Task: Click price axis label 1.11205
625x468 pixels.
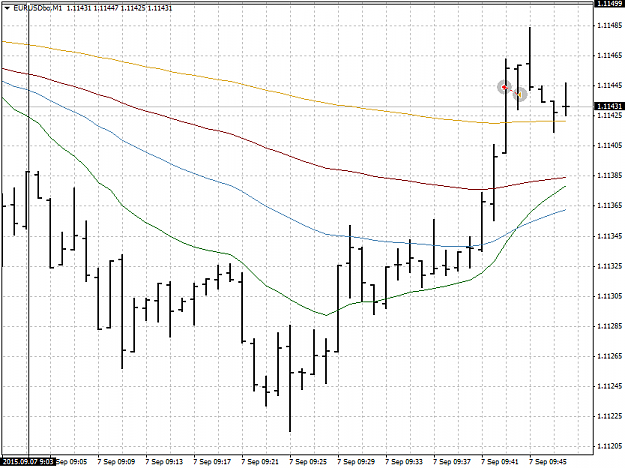Action: (609, 446)
